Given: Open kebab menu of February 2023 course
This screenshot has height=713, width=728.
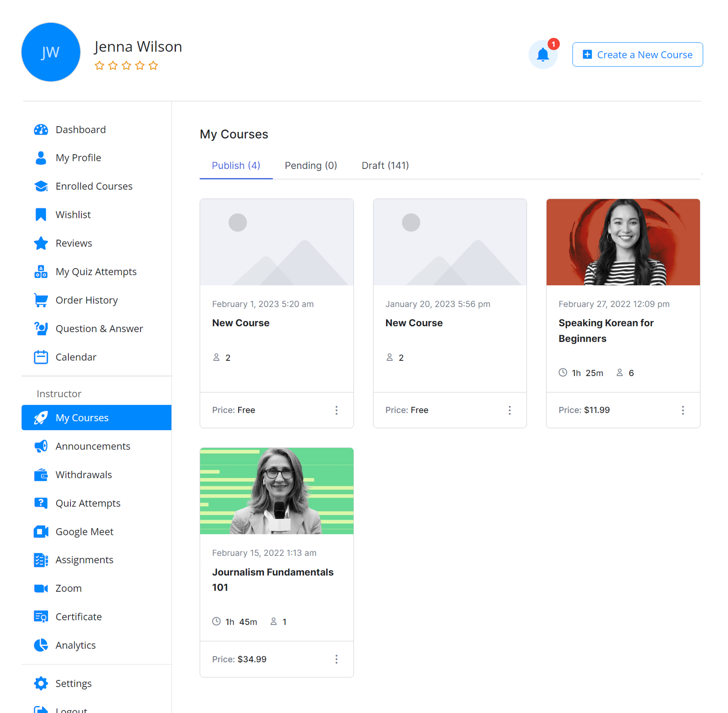Looking at the screenshot, I should pyautogui.click(x=336, y=410).
